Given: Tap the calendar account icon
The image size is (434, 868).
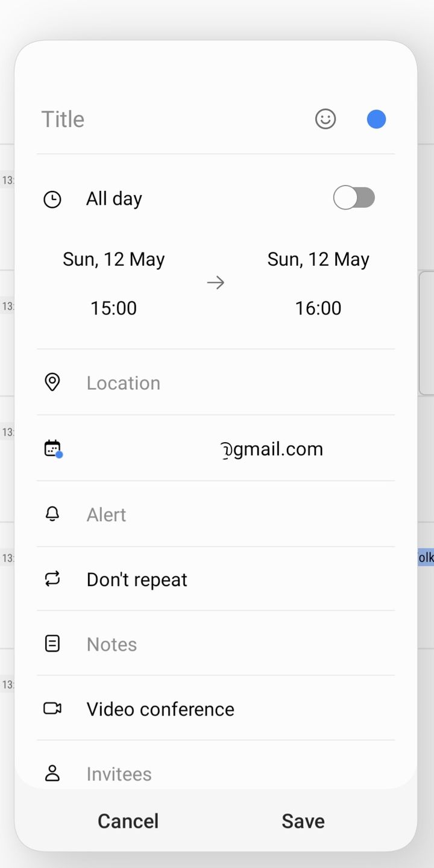Looking at the screenshot, I should click(x=53, y=449).
